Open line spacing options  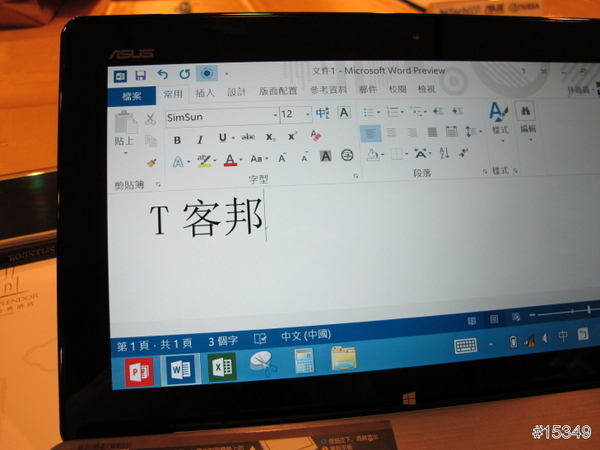(471, 131)
